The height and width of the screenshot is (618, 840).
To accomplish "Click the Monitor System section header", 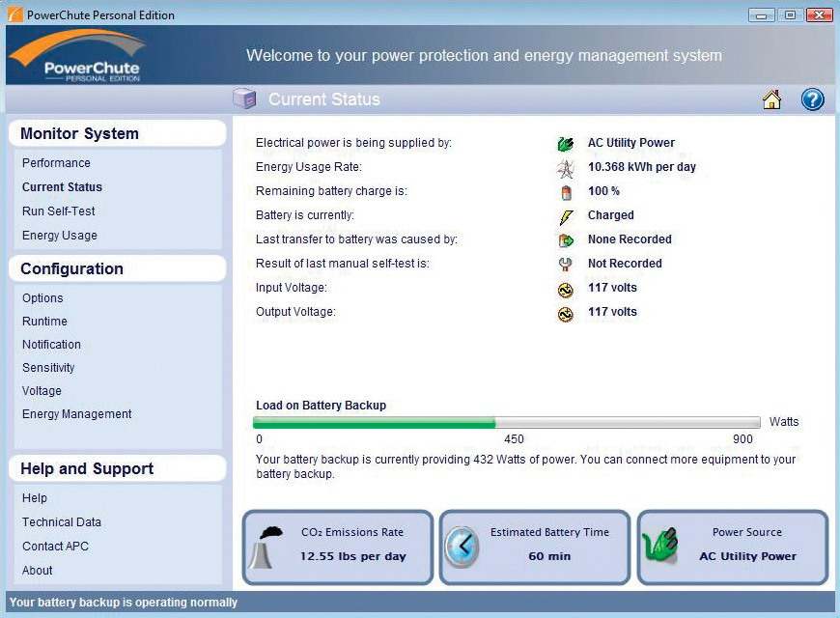I will point(118,133).
